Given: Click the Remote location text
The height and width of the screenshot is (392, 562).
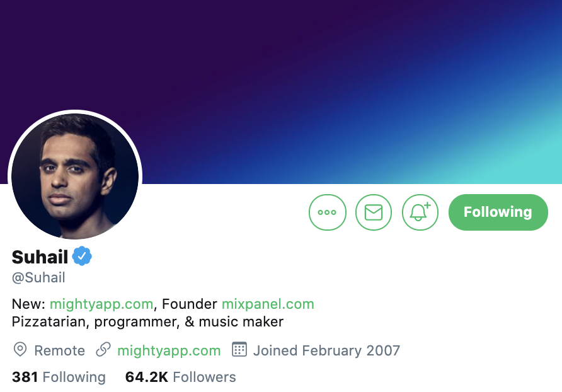Looking at the screenshot, I should click(59, 350).
